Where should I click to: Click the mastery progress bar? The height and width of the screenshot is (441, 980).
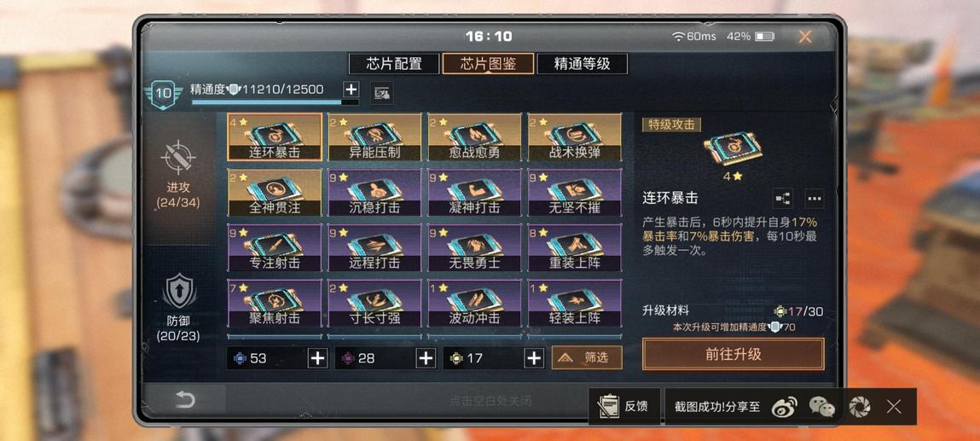click(x=275, y=102)
